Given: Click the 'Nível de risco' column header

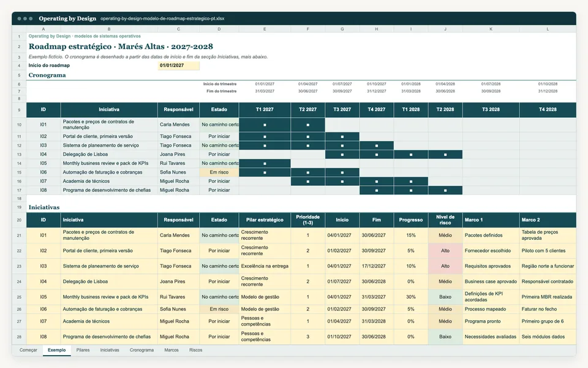Looking at the screenshot, I should 445,220.
